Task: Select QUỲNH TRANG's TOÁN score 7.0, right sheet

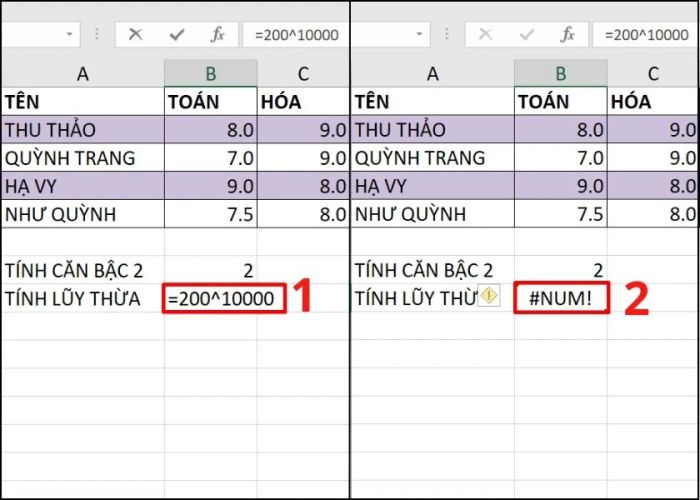Action: 561,158
